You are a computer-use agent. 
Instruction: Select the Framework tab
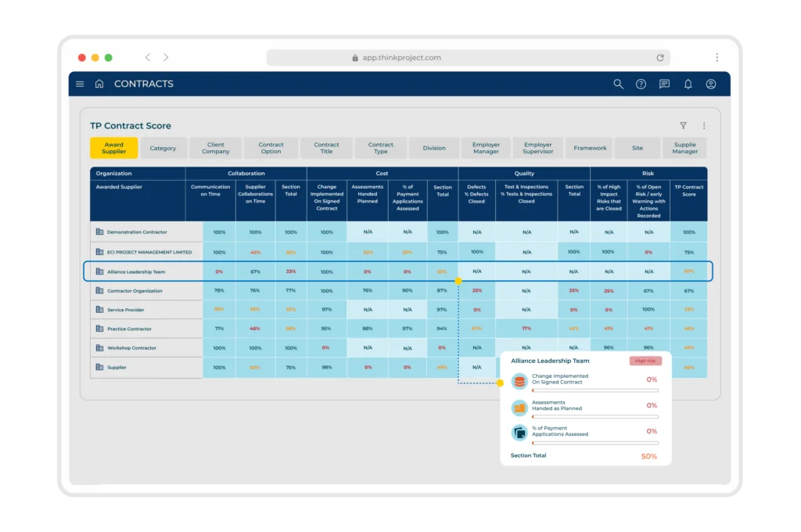point(590,148)
